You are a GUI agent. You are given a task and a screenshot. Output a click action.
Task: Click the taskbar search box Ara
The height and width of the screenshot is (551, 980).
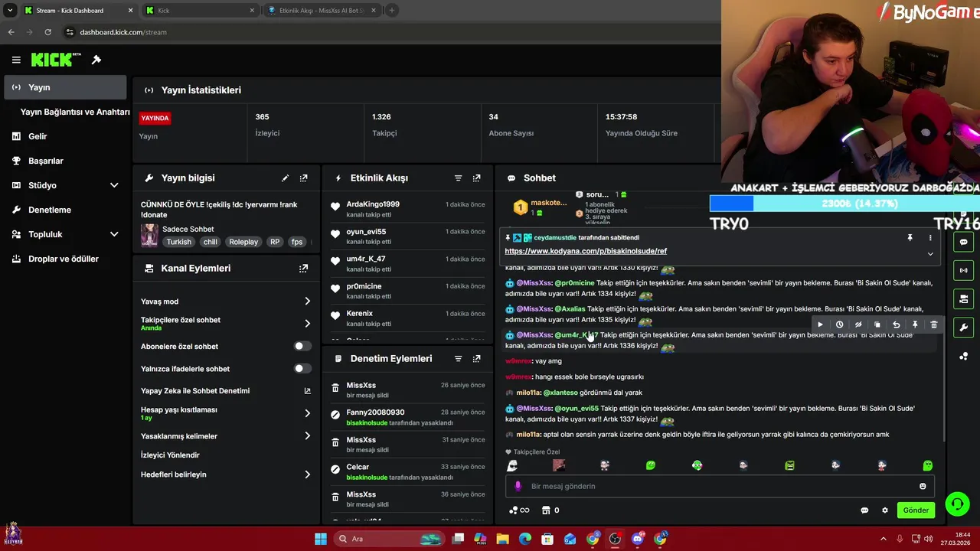(x=390, y=539)
